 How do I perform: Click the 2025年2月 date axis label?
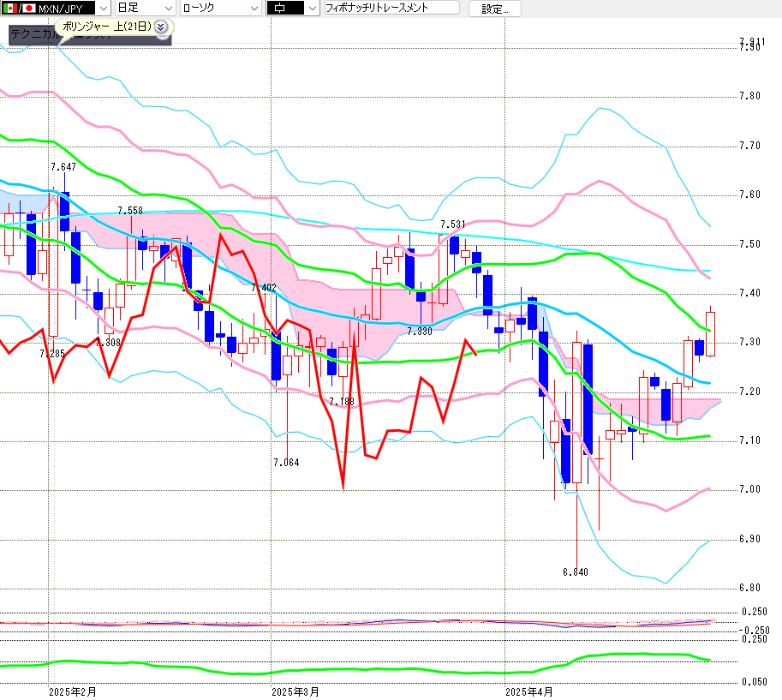pyautogui.click(x=73, y=692)
